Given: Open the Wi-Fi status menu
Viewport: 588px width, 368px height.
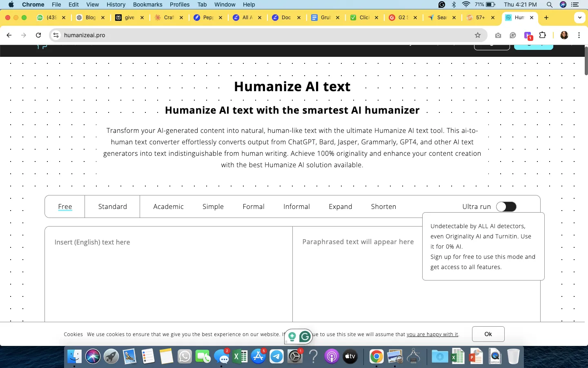Looking at the screenshot, I should point(466,4).
